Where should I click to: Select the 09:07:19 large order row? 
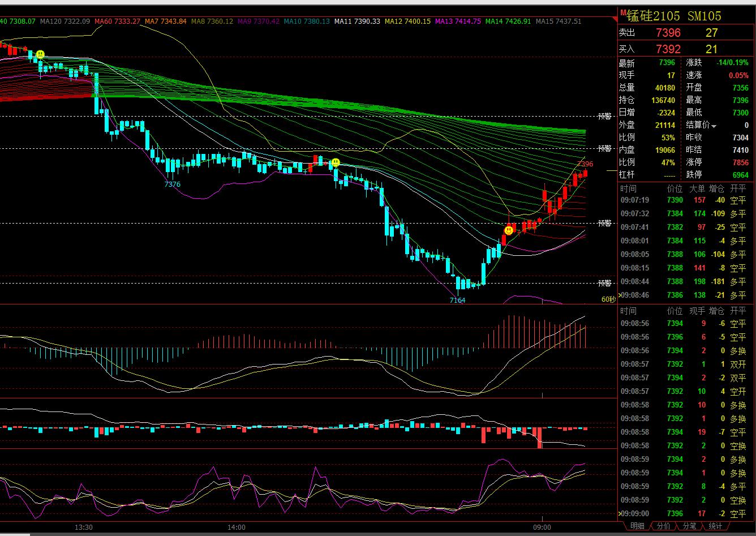684,200
